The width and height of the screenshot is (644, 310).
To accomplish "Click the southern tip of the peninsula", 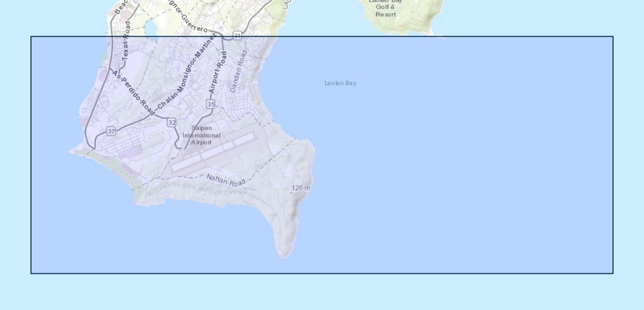I will 284,254.
